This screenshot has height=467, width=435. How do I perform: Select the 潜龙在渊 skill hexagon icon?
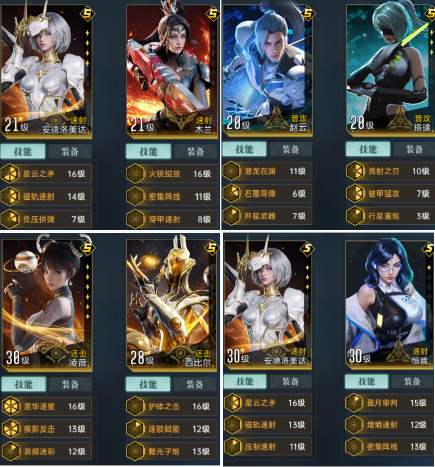click(x=231, y=171)
